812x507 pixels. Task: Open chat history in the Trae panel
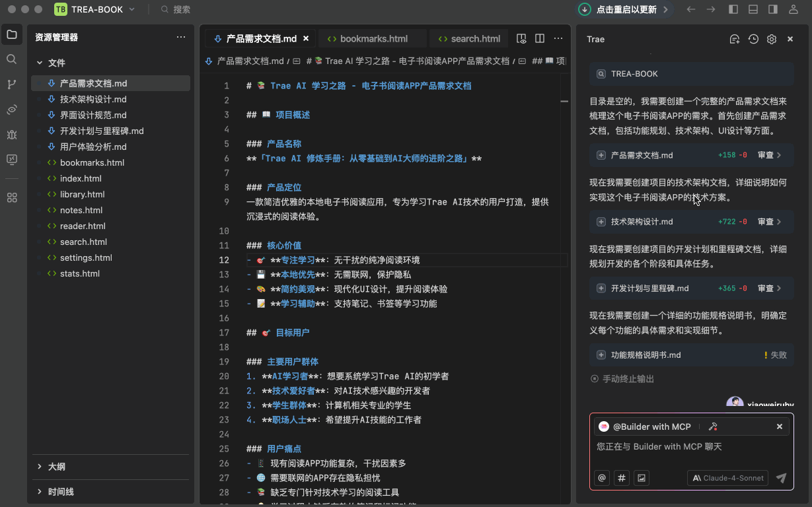[x=753, y=39]
